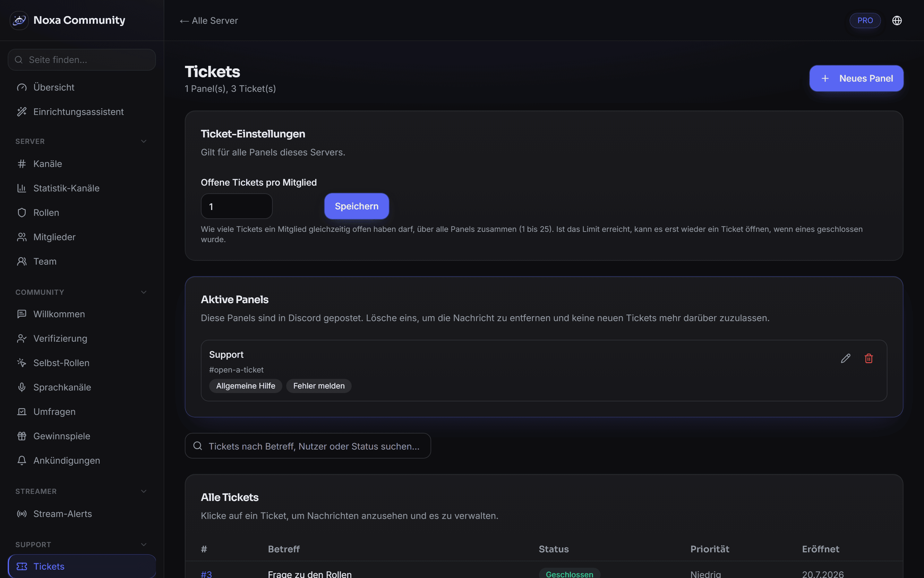924x578 pixels.
Task: Click the Status column header
Action: 554,549
